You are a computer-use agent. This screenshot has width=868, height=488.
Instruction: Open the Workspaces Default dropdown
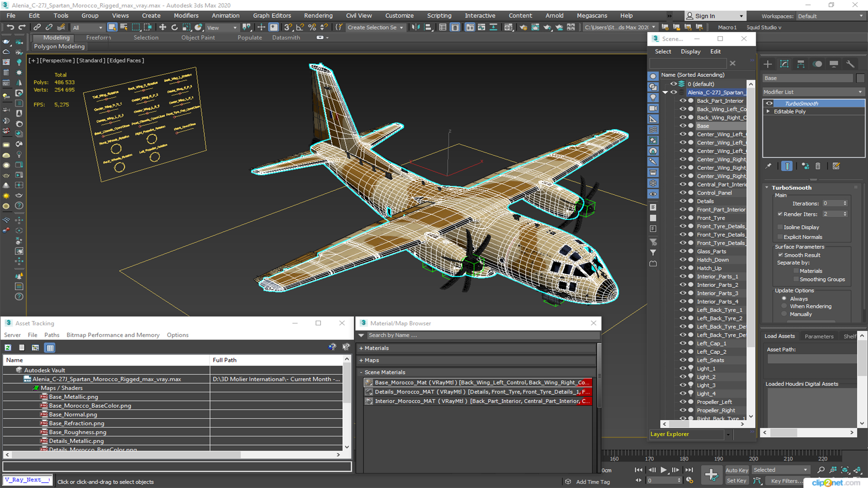click(x=830, y=16)
